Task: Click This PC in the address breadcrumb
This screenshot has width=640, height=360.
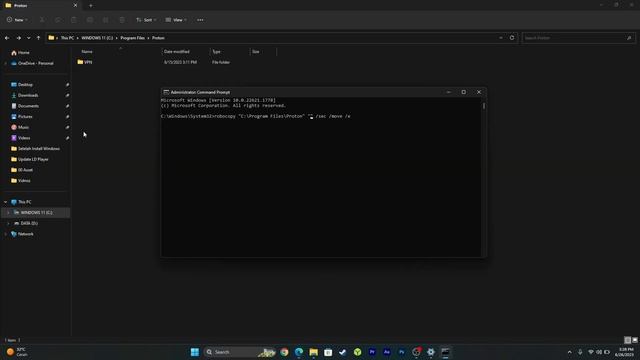Action: [x=67, y=38]
